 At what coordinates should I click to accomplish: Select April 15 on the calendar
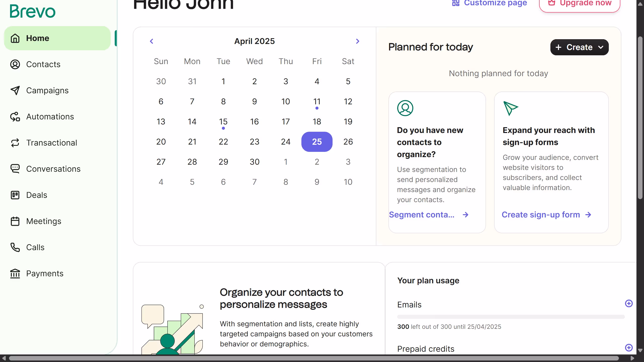click(223, 122)
